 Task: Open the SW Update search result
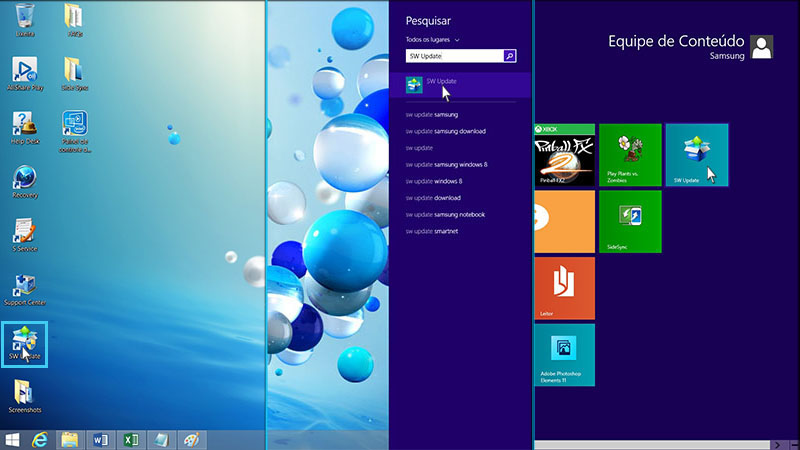(x=460, y=85)
